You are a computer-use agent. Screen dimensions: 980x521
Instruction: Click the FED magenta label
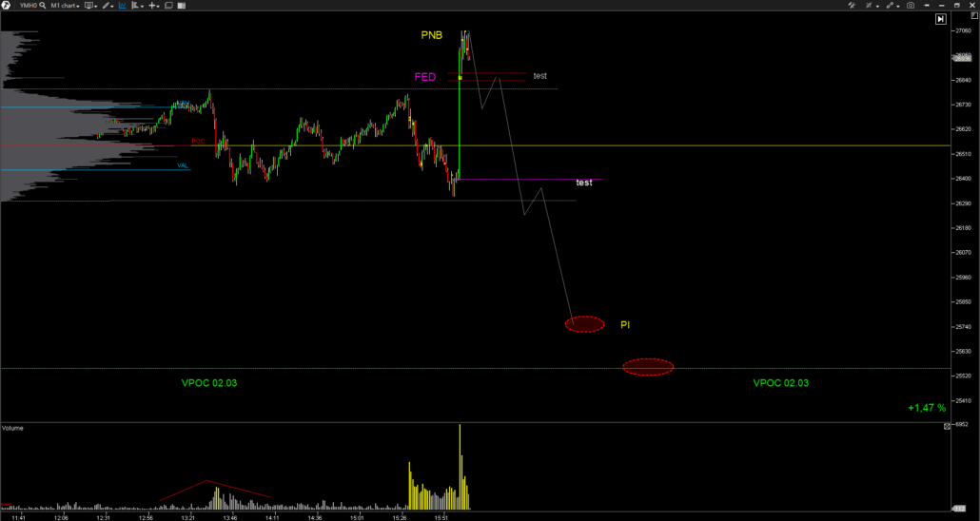coord(425,77)
